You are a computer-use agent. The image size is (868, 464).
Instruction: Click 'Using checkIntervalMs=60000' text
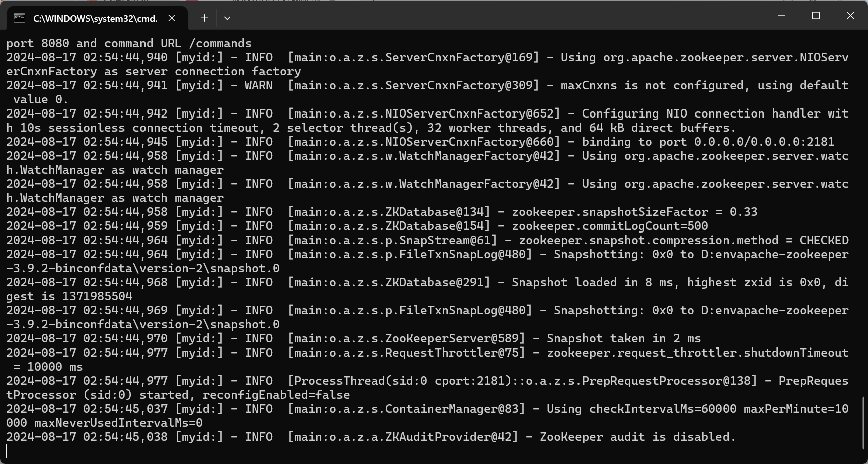click(641, 409)
